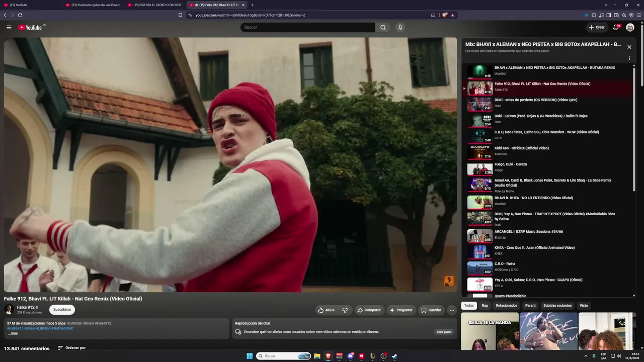644x362 pixels.
Task: Select the Todos filter chip
Action: [x=469, y=306]
